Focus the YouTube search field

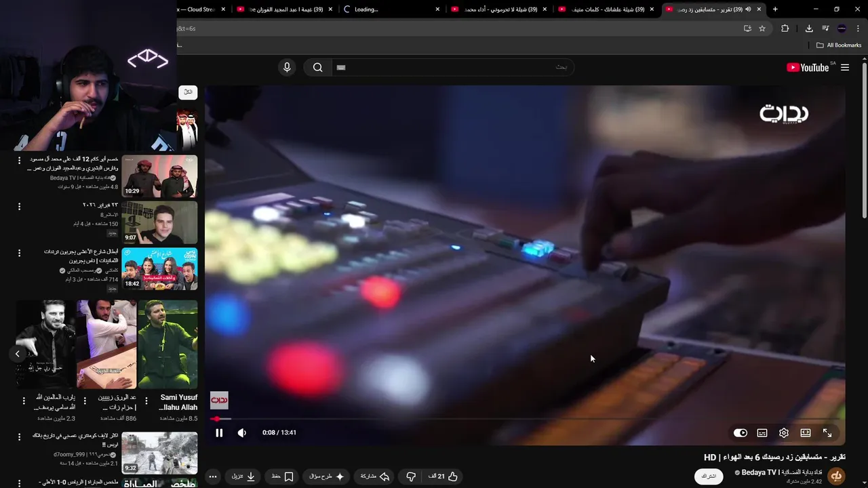tap(452, 67)
